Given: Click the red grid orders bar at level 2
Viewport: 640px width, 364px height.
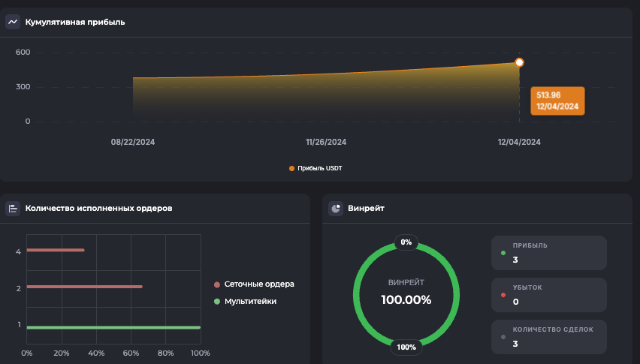Looking at the screenshot, I should point(84,287).
